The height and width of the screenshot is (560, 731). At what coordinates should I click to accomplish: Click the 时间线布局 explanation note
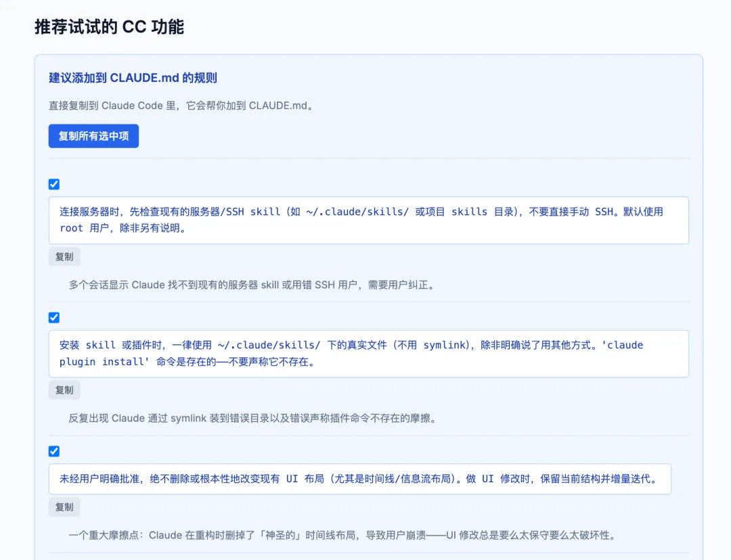click(338, 535)
